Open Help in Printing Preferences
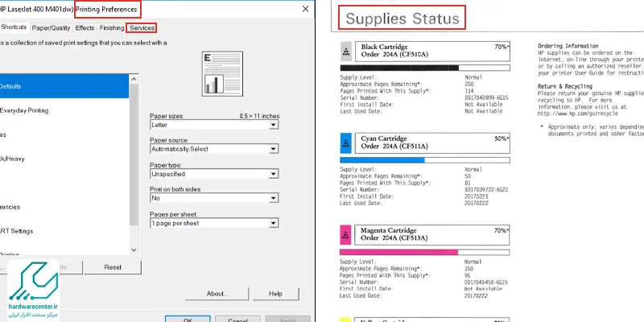644x322 pixels. click(x=275, y=294)
